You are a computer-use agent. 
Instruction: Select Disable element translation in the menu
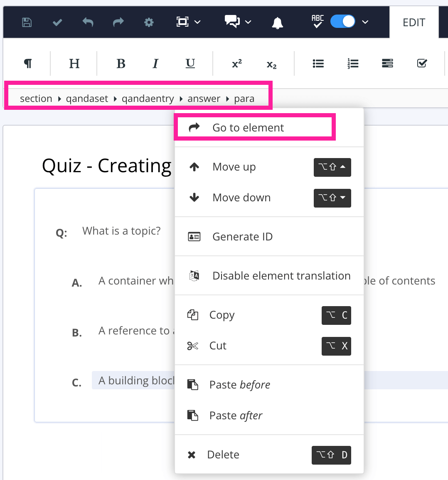pos(281,275)
